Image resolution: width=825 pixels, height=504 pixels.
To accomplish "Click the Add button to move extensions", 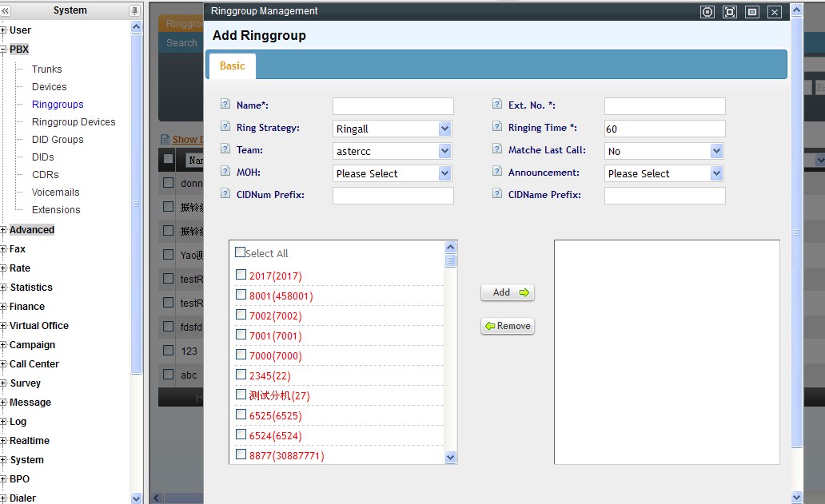I will [508, 292].
